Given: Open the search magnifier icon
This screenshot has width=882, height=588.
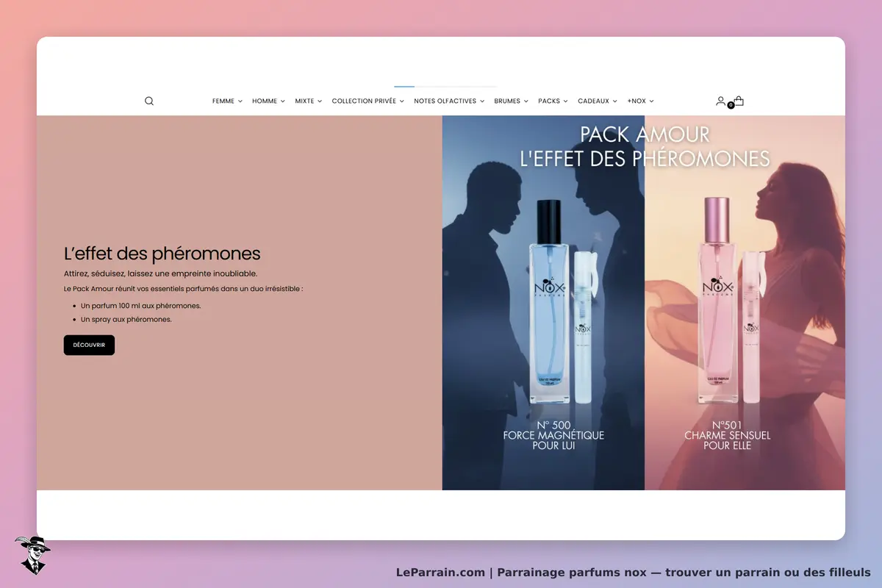Looking at the screenshot, I should [149, 101].
